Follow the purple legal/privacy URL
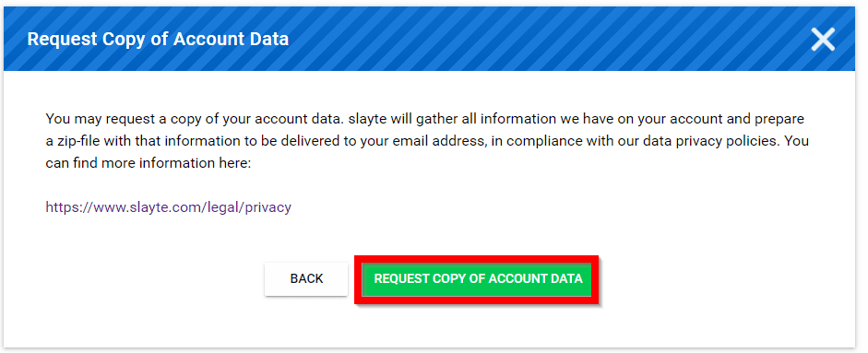868x353 pixels. [x=168, y=207]
